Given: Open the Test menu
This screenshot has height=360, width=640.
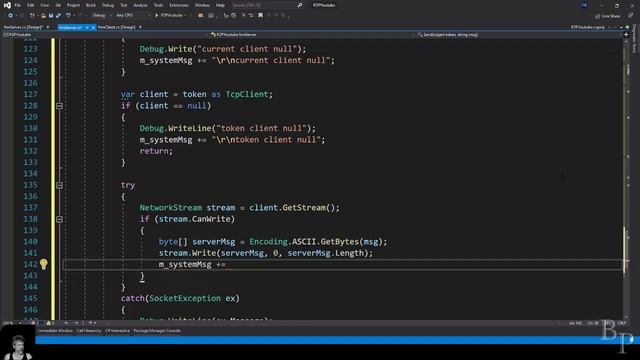Looking at the screenshot, I should click(123, 5).
